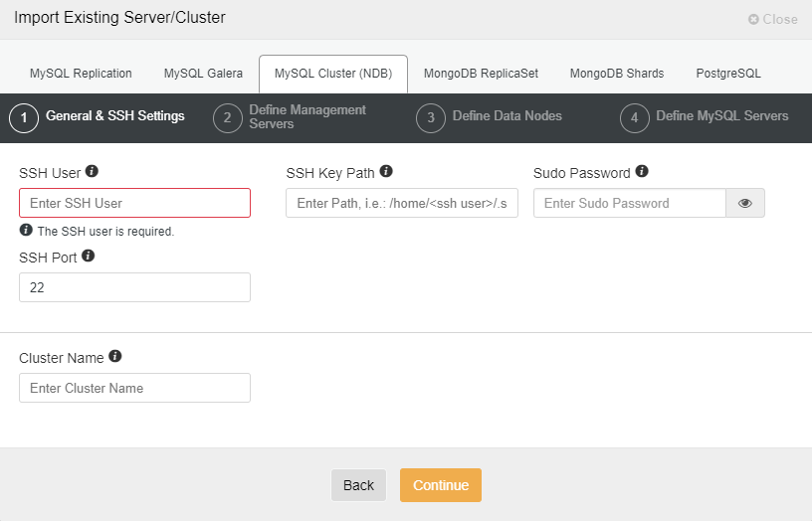Click the Cluster Name label text
The height and width of the screenshot is (521, 812).
61,358
